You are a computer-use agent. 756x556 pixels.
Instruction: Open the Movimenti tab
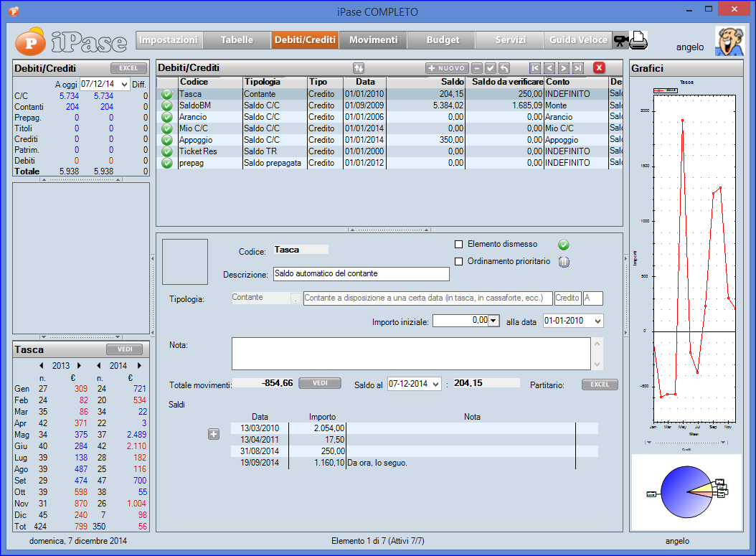pyautogui.click(x=373, y=40)
